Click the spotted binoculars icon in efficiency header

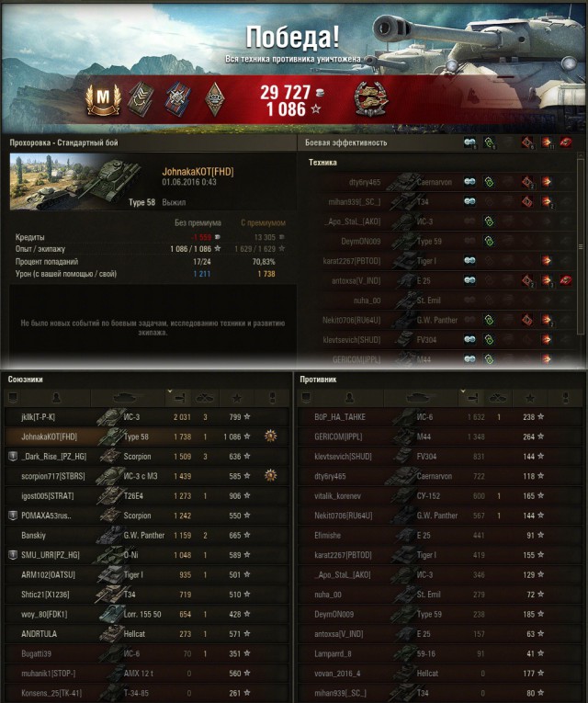(x=469, y=142)
